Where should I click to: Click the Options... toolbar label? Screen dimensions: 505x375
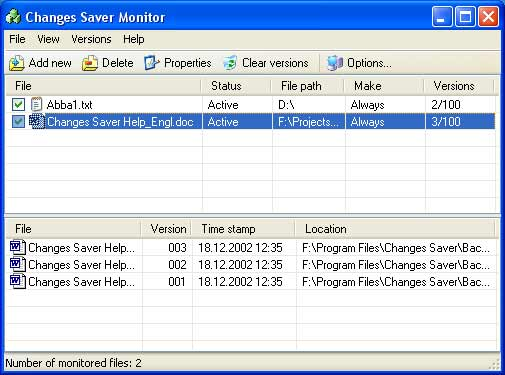(x=369, y=63)
